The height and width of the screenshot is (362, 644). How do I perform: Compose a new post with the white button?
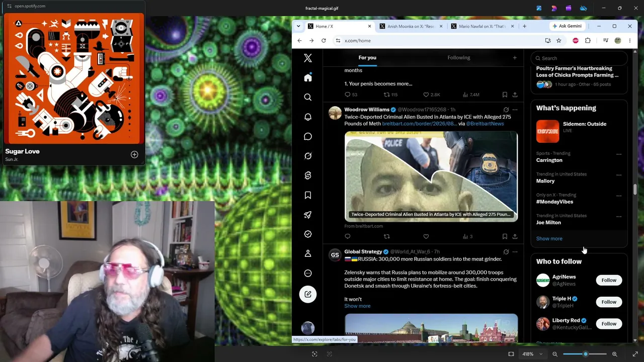click(308, 294)
